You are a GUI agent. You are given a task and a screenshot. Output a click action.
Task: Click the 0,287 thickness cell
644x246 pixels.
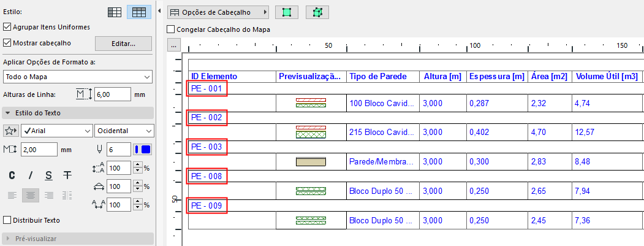coord(497,103)
